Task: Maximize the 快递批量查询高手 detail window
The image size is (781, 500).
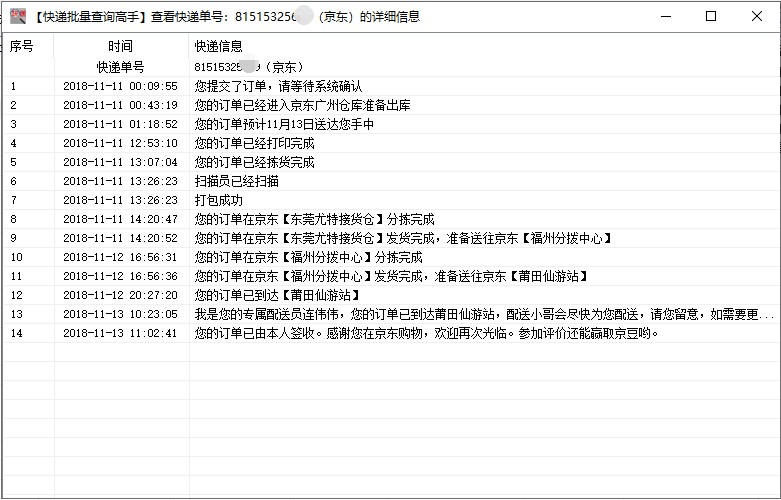Action: 711,16
